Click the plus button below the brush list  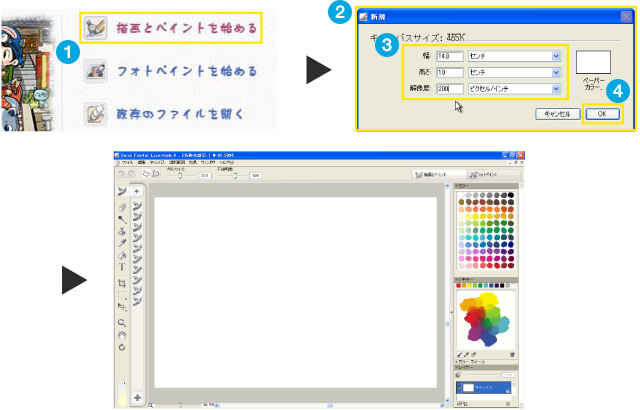tap(138, 397)
